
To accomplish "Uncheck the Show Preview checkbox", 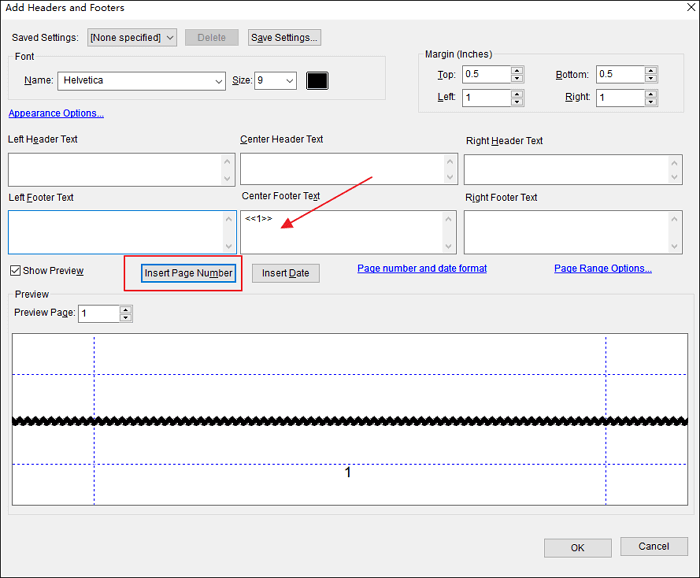I will coord(15,271).
